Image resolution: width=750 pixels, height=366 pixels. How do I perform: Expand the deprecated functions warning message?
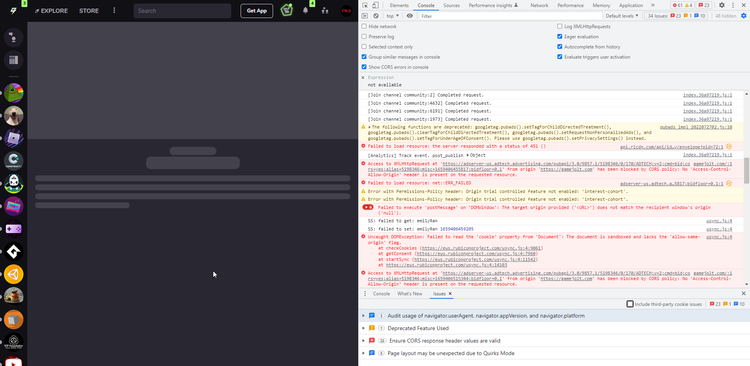pyautogui.click(x=369, y=127)
